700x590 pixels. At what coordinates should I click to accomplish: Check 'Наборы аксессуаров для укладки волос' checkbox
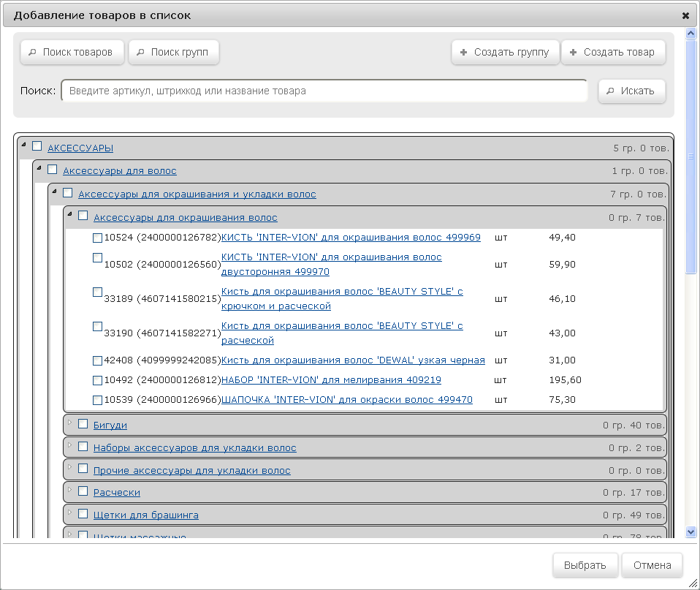click(83, 446)
